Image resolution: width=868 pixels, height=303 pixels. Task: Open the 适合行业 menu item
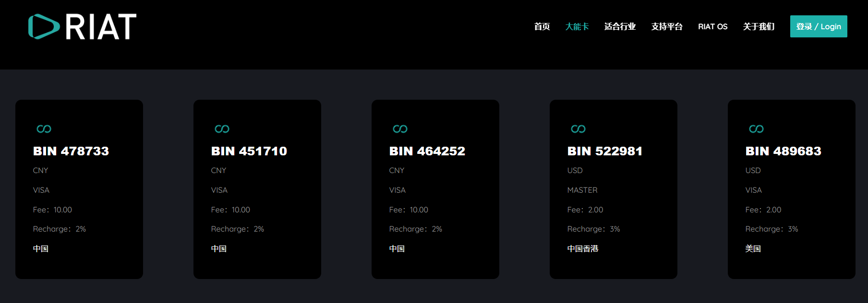[x=620, y=26]
